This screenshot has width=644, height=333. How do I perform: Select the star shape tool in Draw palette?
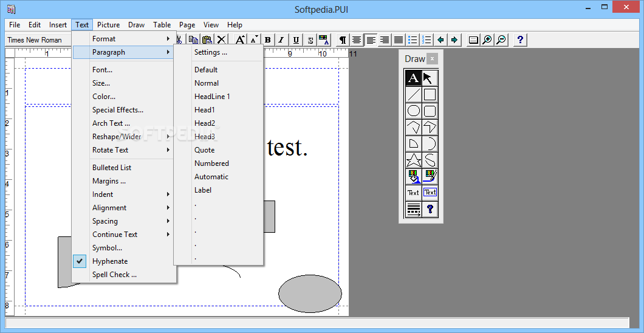(x=414, y=160)
